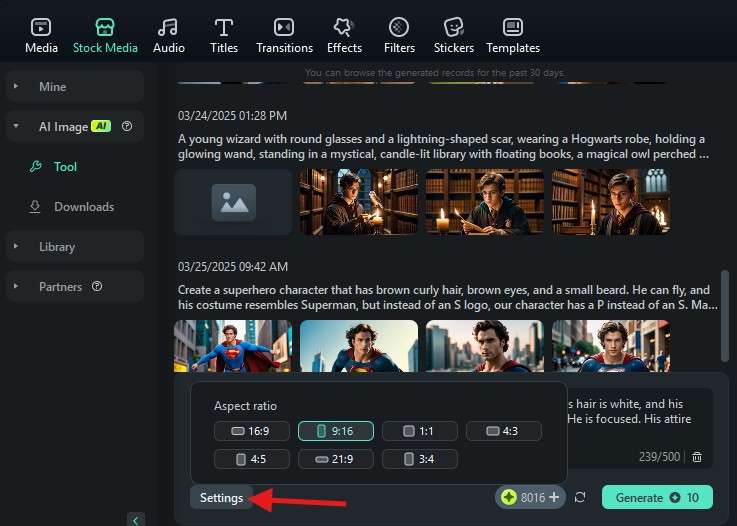Open the placeholder image thumbnail
The image size is (737, 526).
[233, 202]
